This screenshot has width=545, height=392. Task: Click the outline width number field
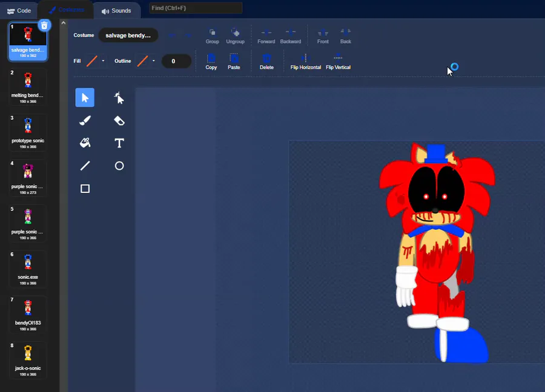click(x=176, y=61)
